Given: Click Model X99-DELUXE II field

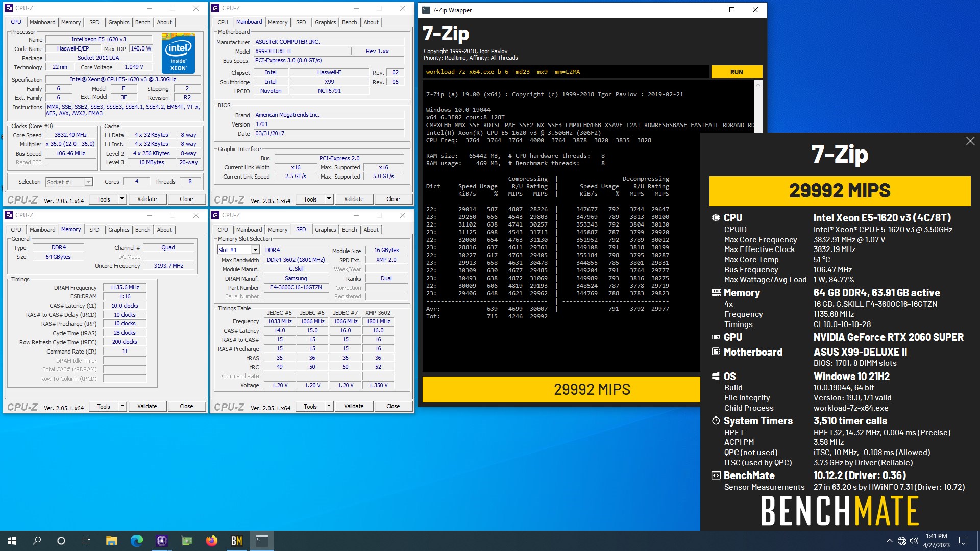Looking at the screenshot, I should pyautogui.click(x=302, y=51).
